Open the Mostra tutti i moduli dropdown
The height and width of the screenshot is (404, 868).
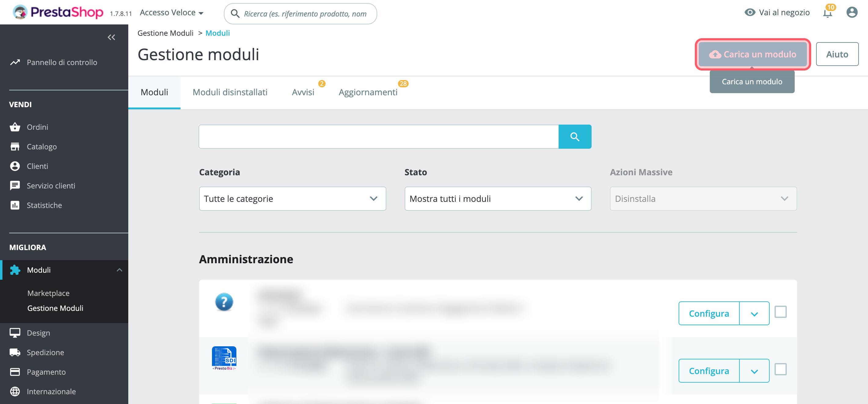coord(498,199)
